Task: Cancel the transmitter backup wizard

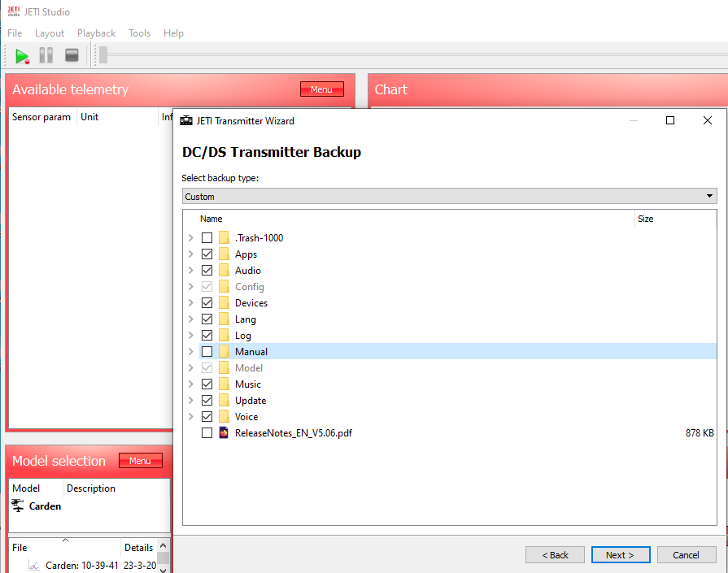Action: [x=687, y=555]
